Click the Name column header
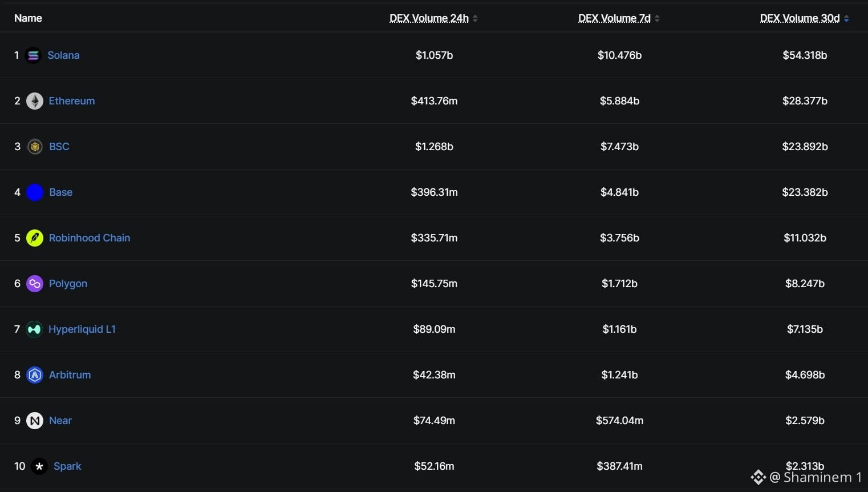The height and width of the screenshot is (492, 868). (x=28, y=18)
